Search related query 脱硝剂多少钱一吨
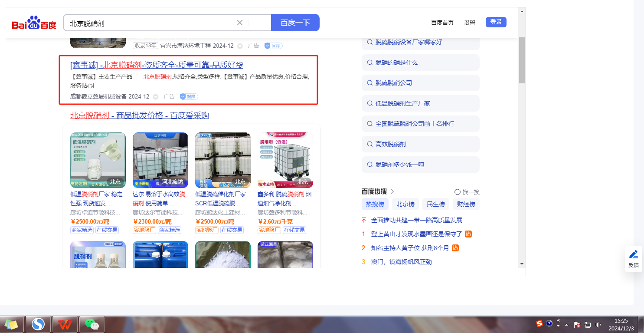 point(421,165)
